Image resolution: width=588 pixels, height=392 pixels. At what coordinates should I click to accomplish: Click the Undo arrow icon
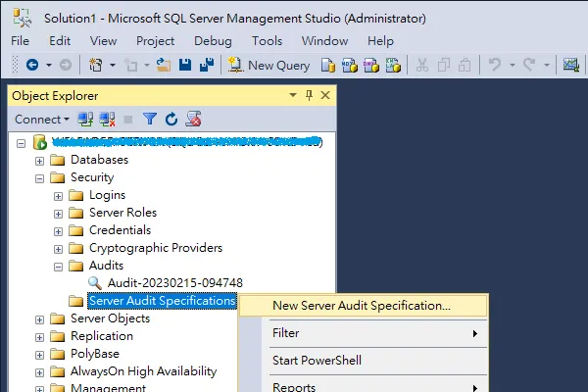[x=495, y=65]
